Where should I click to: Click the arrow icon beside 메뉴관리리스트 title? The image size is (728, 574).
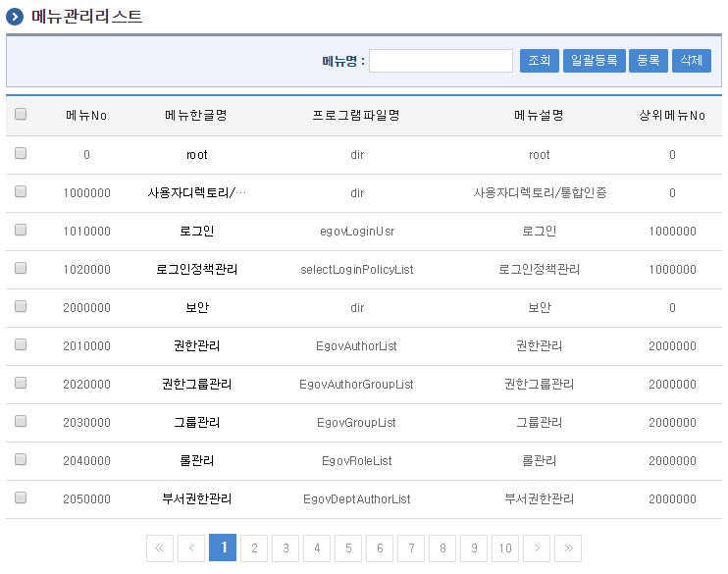coord(16,17)
